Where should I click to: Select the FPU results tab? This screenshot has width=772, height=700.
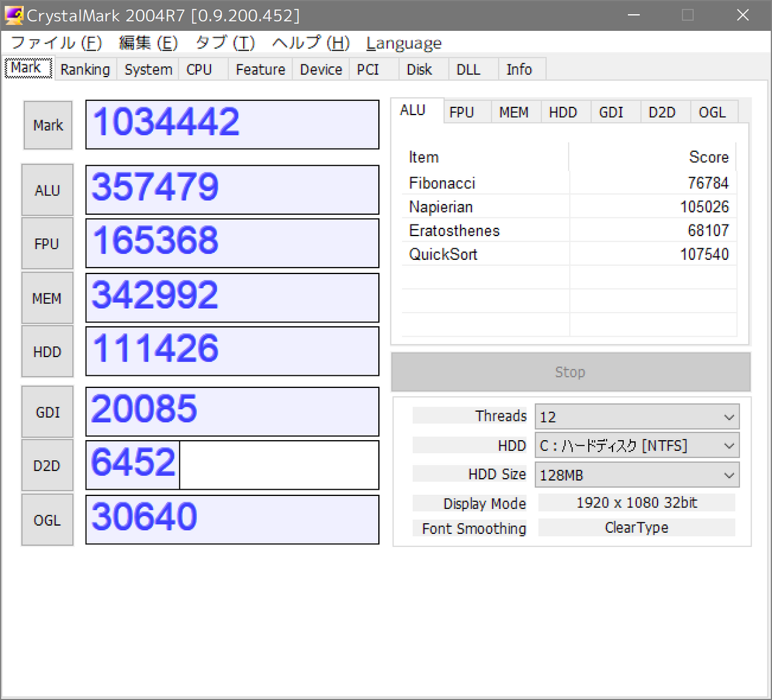click(x=467, y=112)
